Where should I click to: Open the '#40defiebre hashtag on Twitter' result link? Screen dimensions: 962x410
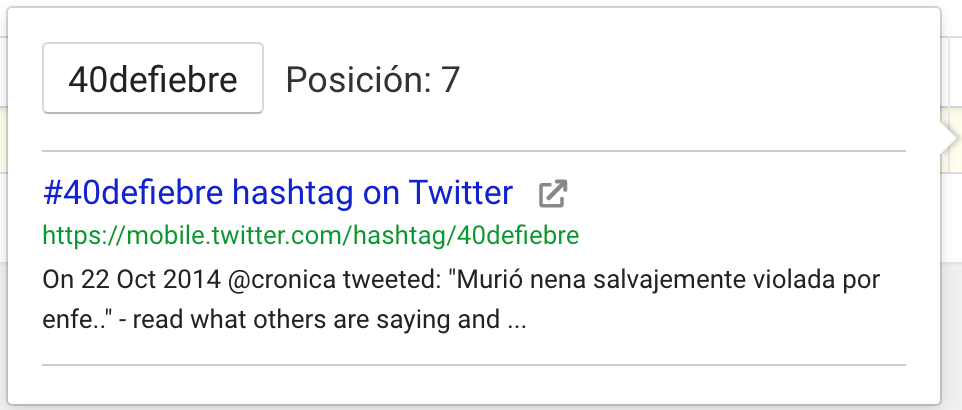pyautogui.click(x=278, y=193)
